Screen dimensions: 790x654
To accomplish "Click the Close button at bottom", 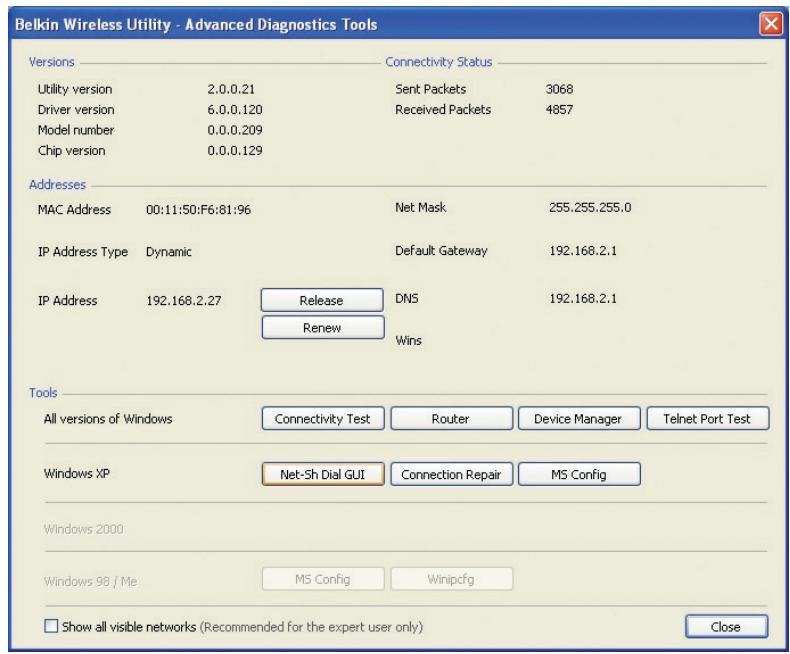I will (x=726, y=626).
